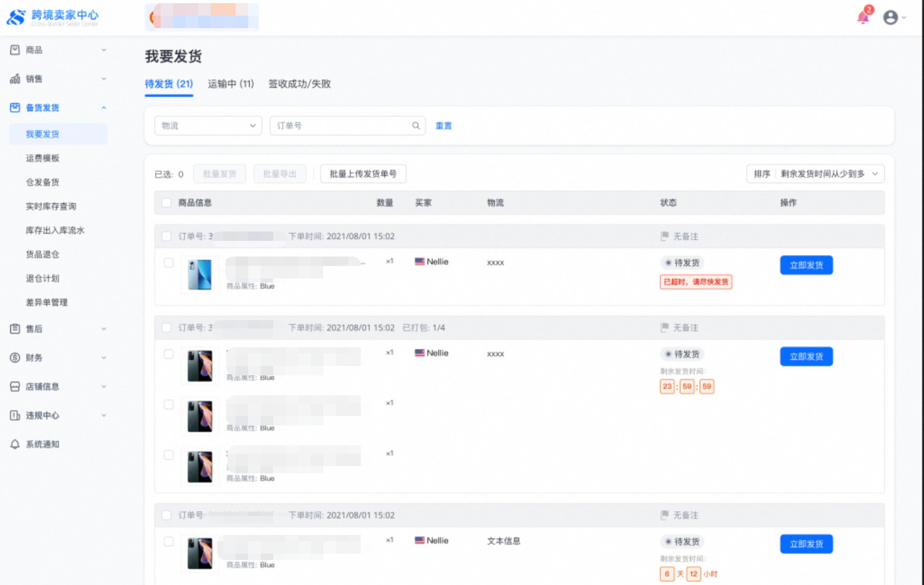Open the 签收成功/失败 tab

tap(299, 84)
